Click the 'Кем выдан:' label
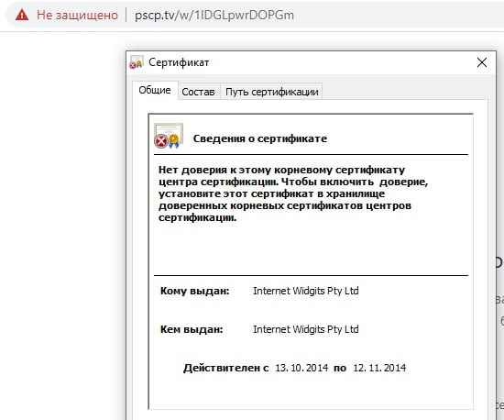This screenshot has width=504, height=420. coord(192,329)
